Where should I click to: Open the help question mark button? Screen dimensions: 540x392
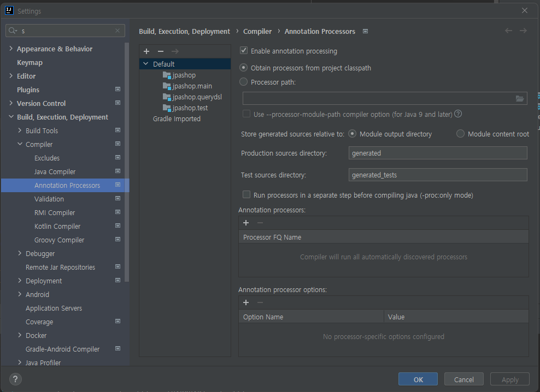[15, 379]
